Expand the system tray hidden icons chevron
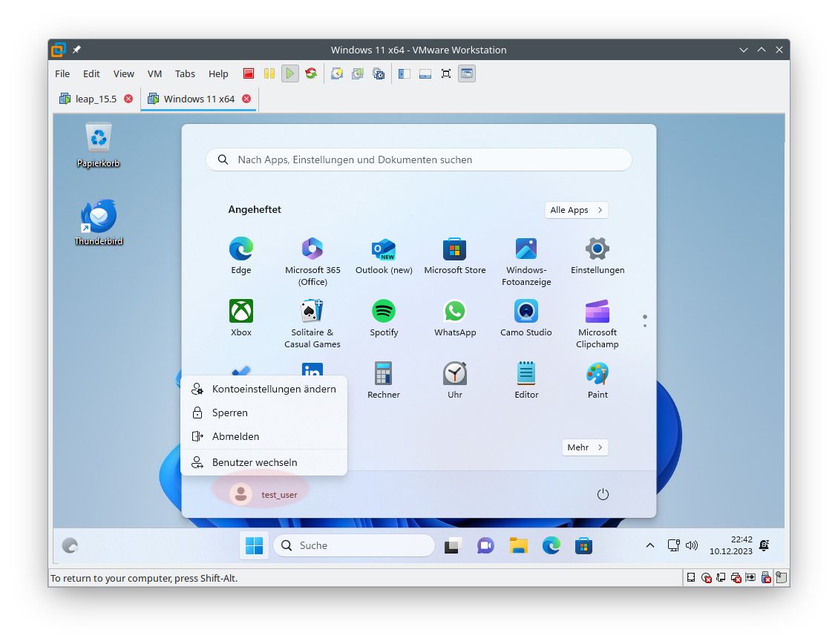The width and height of the screenshot is (838, 644). (x=650, y=545)
